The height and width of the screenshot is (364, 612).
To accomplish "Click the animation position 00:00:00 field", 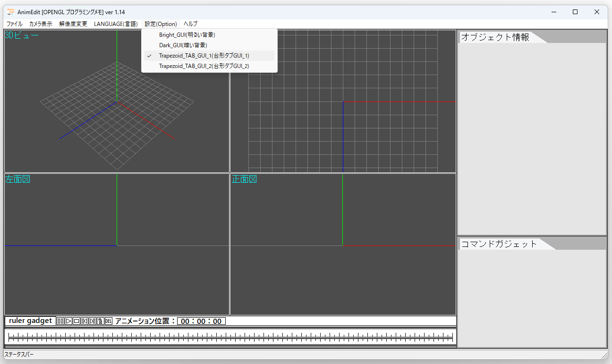I will pos(201,322).
